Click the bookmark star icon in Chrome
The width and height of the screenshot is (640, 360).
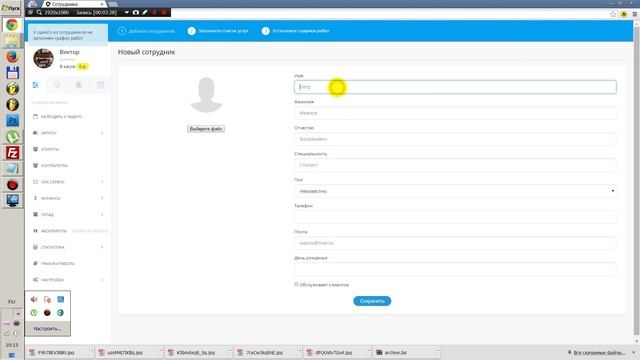coord(613,14)
